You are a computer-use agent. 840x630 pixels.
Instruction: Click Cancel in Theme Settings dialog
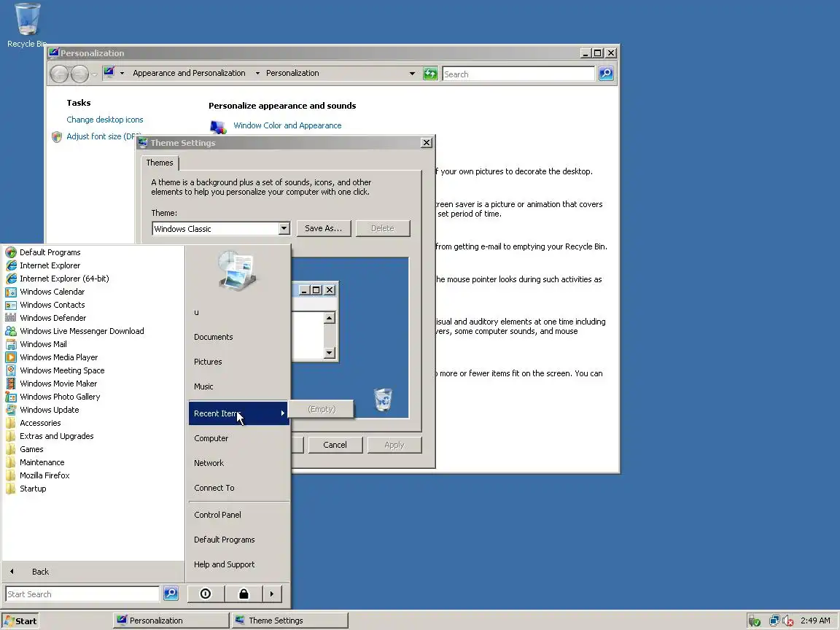[335, 445]
